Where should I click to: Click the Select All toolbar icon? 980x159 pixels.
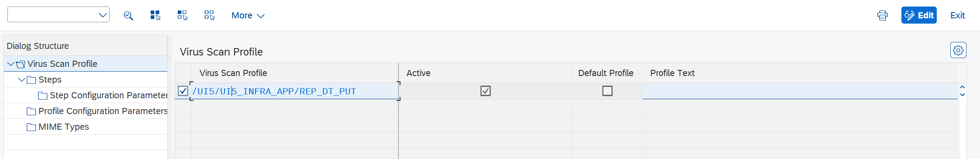[x=155, y=16]
